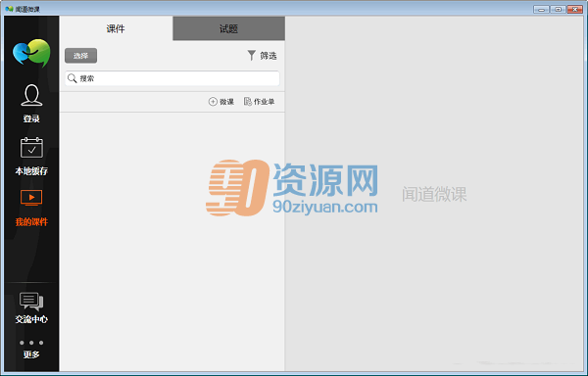Open the 登录 login icon
588x376 pixels.
(31, 104)
